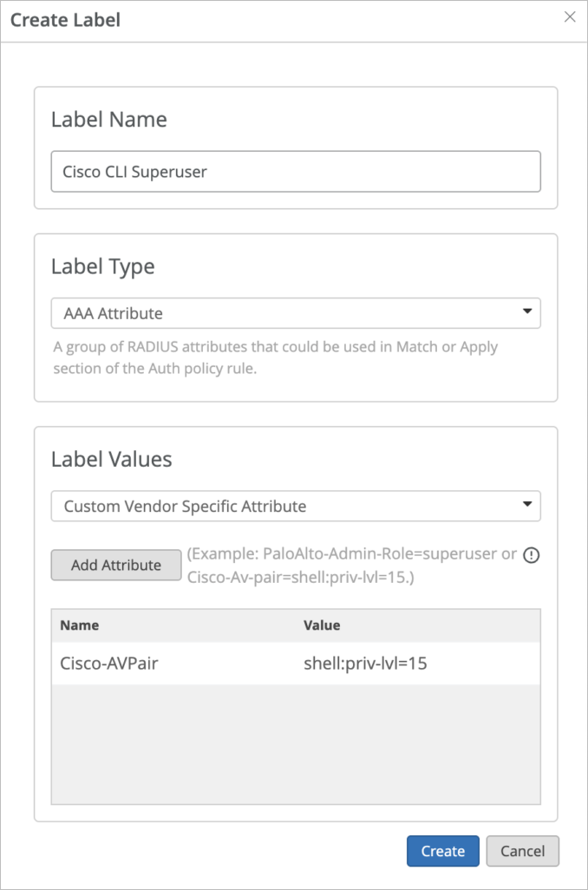Screen dimensions: 588x890
Task: Click the Label Name section heading
Action: pos(108,120)
